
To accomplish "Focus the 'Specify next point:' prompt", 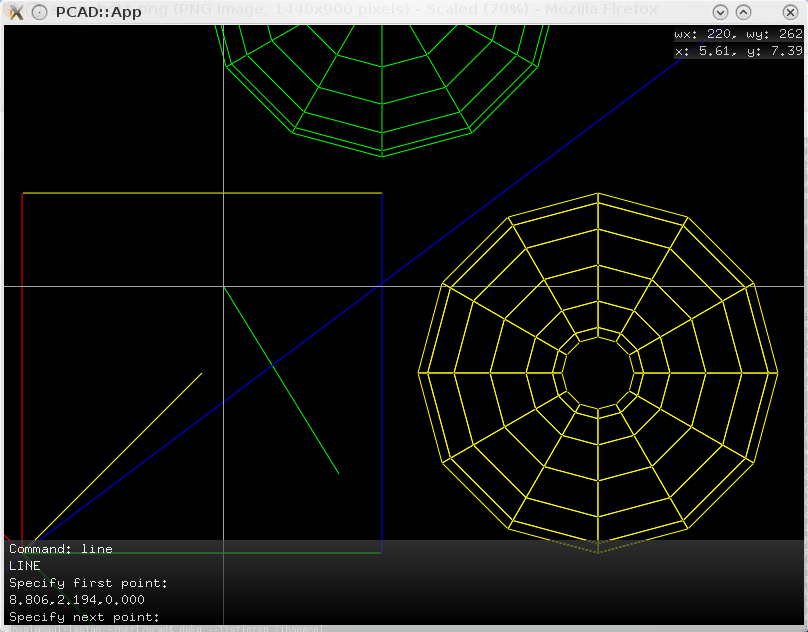I will click(x=85, y=617).
